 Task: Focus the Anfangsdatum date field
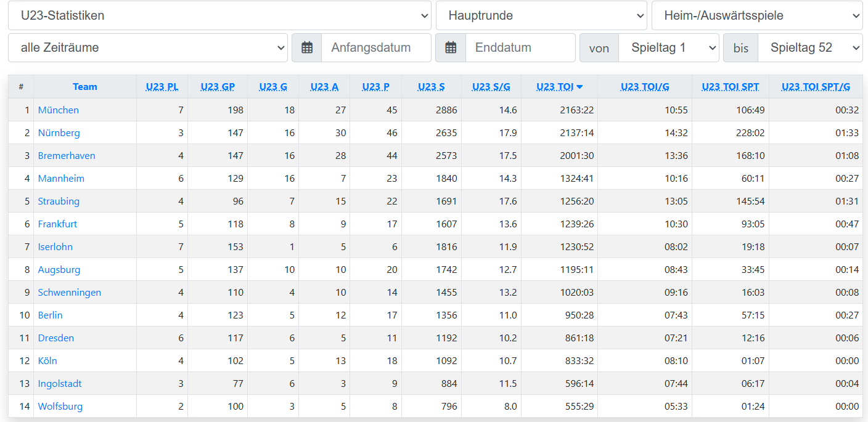(376, 48)
